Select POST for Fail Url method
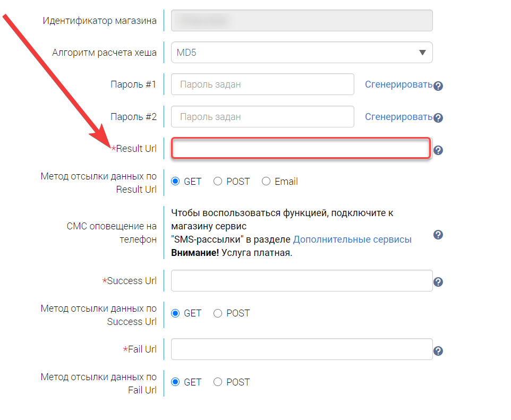 218,382
